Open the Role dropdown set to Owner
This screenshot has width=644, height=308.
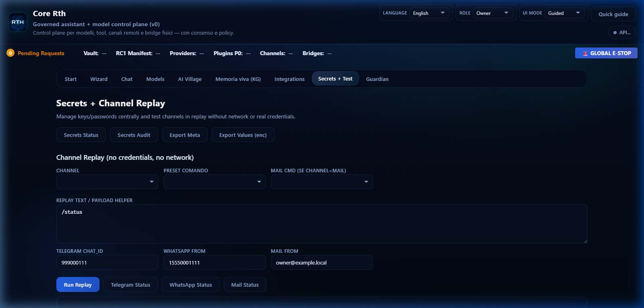click(493, 13)
